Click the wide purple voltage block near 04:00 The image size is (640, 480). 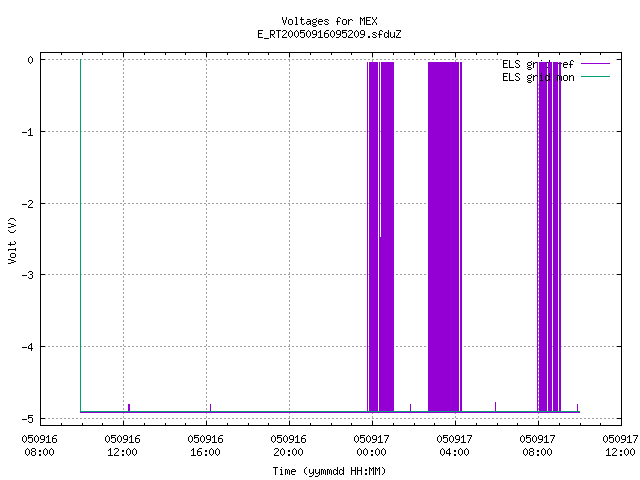click(x=444, y=237)
